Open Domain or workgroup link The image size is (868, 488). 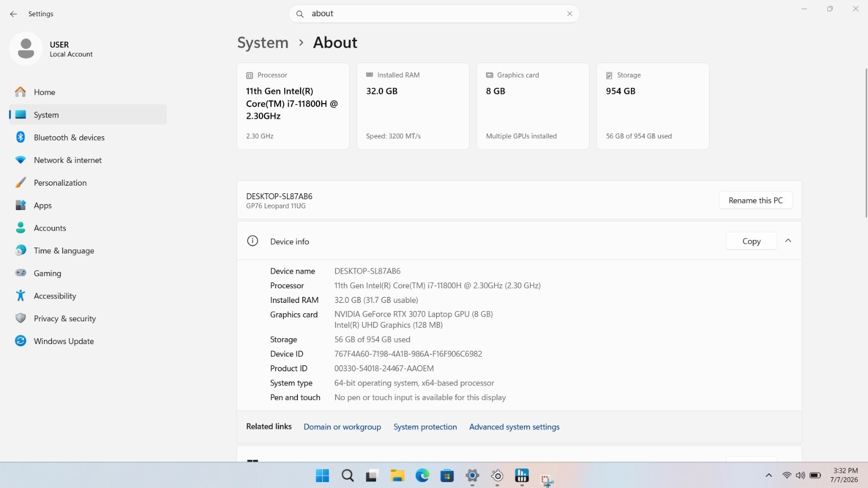point(342,427)
